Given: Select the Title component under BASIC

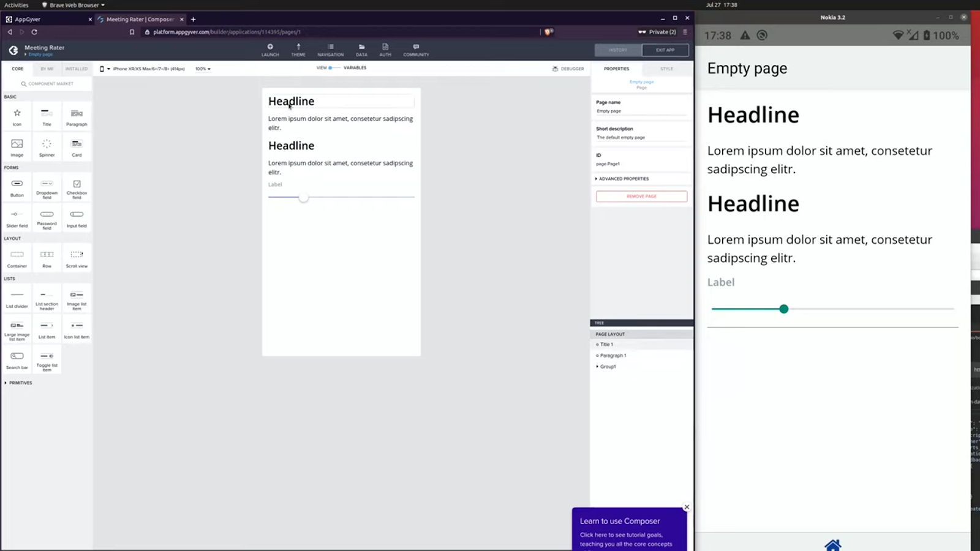Looking at the screenshot, I should coord(47,116).
